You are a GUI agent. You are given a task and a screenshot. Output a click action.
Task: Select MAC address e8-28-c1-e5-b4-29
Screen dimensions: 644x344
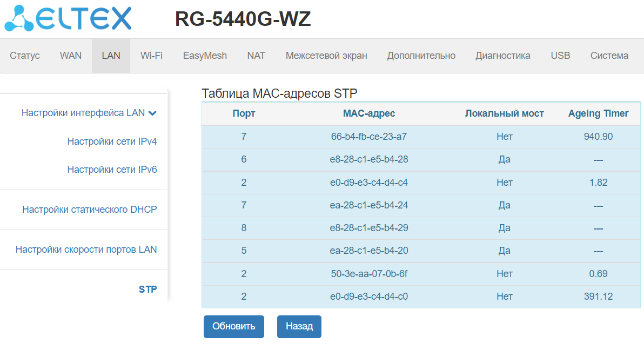pos(369,228)
